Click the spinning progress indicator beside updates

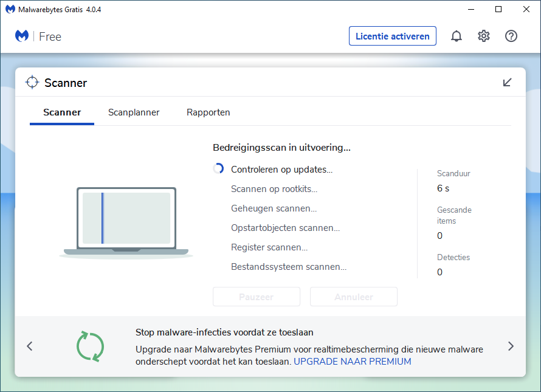pyautogui.click(x=218, y=169)
